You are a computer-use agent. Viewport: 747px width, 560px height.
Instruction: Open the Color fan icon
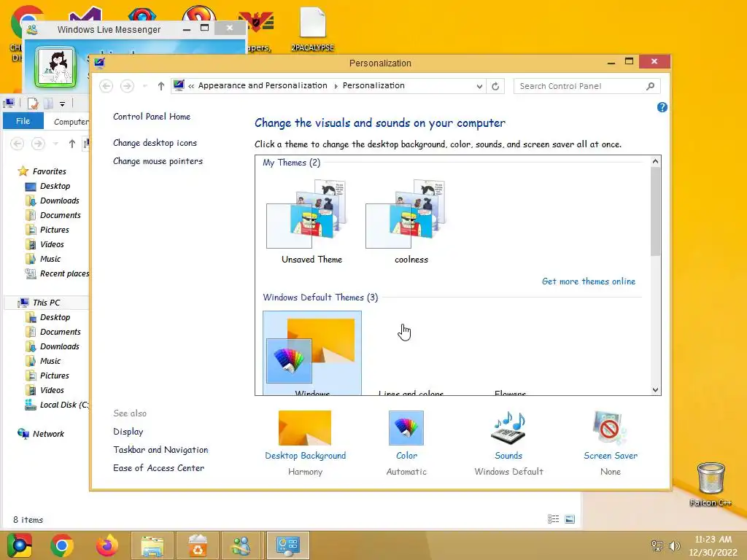tap(406, 427)
